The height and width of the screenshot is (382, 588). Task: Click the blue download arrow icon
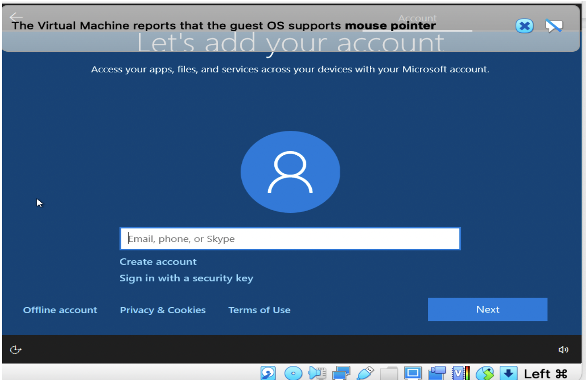(x=509, y=373)
